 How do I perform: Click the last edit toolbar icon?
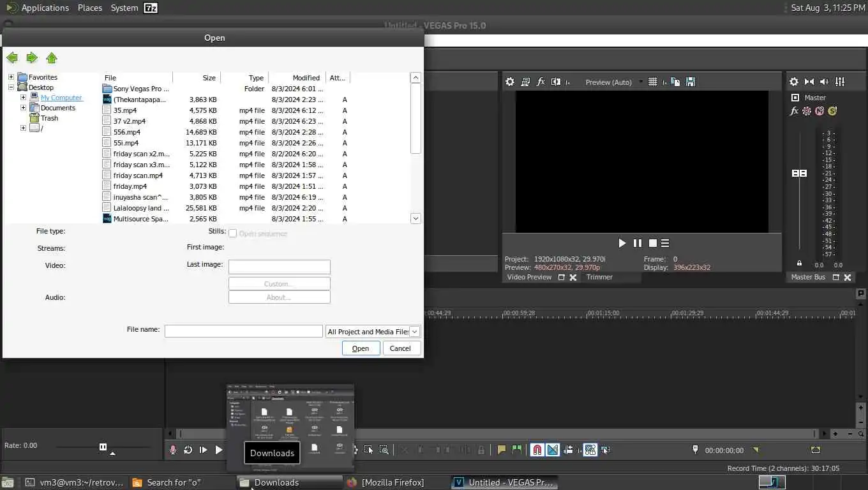click(x=606, y=450)
